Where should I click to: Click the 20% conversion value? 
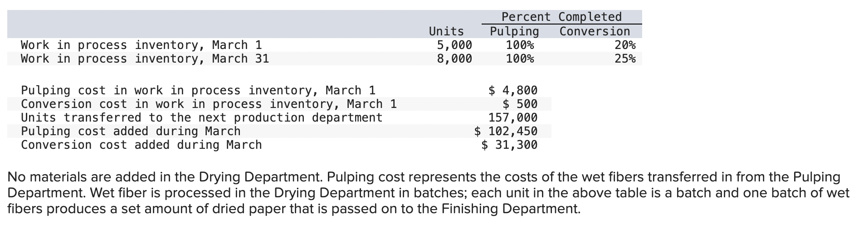coord(625,45)
